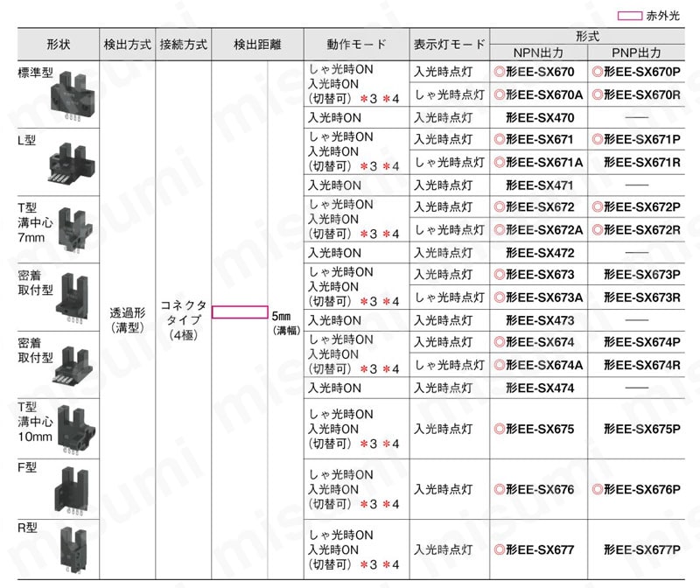Select model 形EE-SX670P

pos(642,72)
